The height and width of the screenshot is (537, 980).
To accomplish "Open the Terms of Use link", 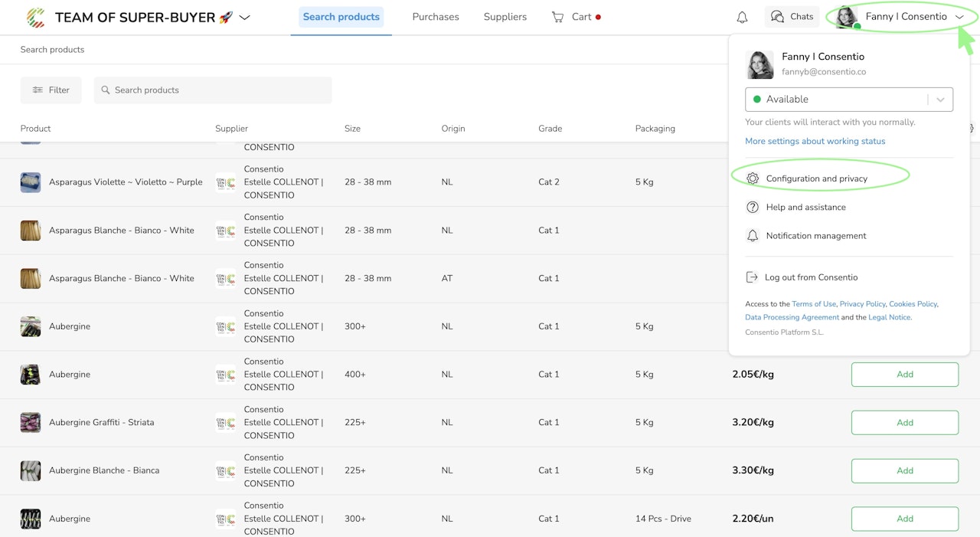I will coord(814,304).
